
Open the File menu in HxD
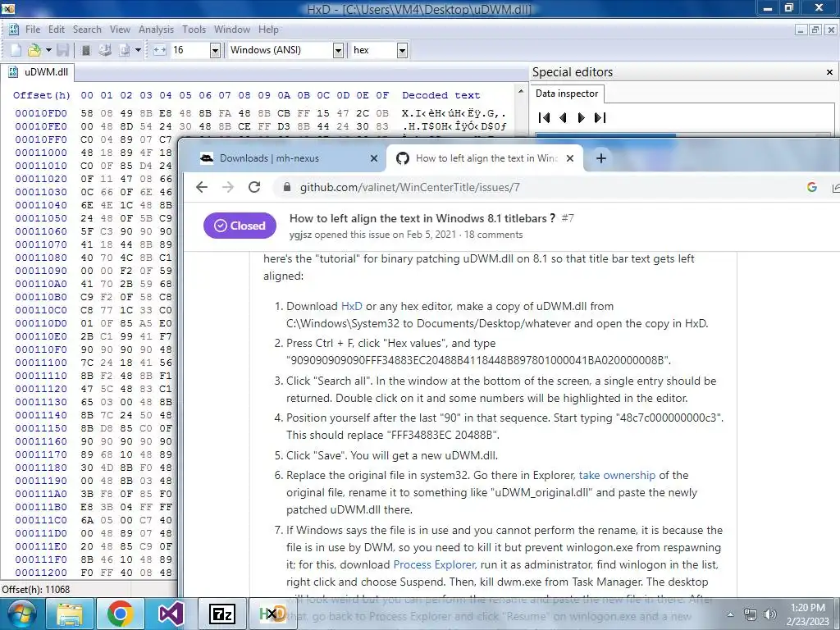[x=33, y=30]
